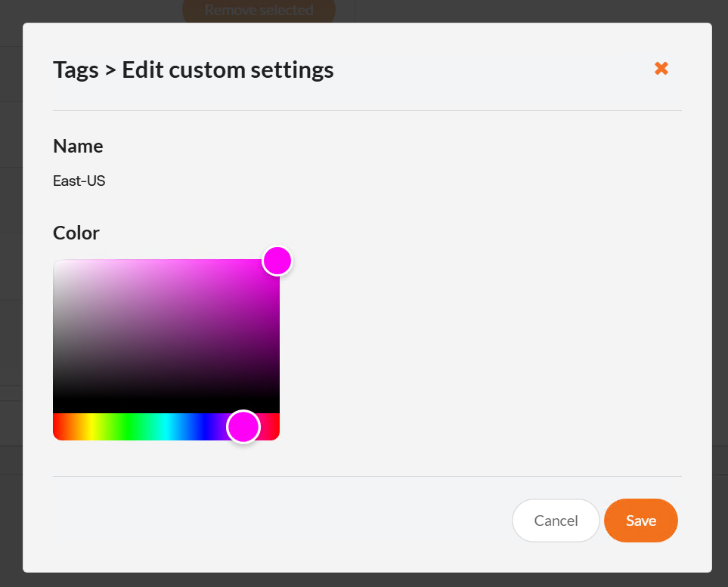Image resolution: width=728 pixels, height=587 pixels.
Task: Close the Edit custom settings dialog
Action: click(x=661, y=69)
